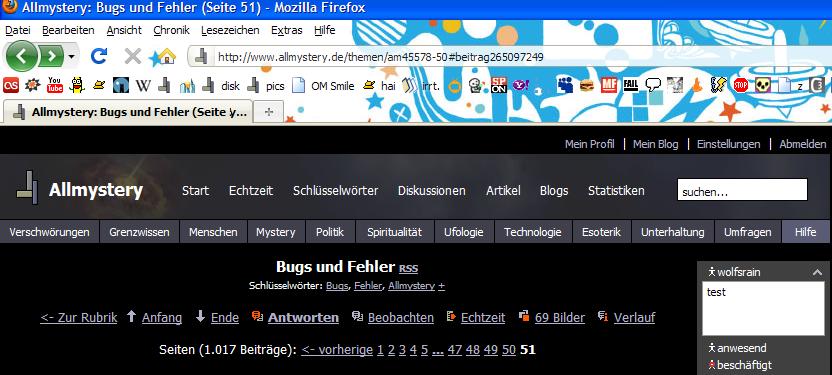Open the burger bookmark icon
This screenshot has height=375, width=832.
tap(587, 85)
